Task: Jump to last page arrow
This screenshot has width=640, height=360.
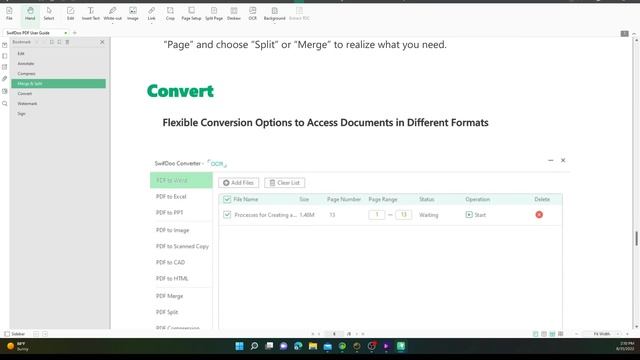Action: (363, 334)
